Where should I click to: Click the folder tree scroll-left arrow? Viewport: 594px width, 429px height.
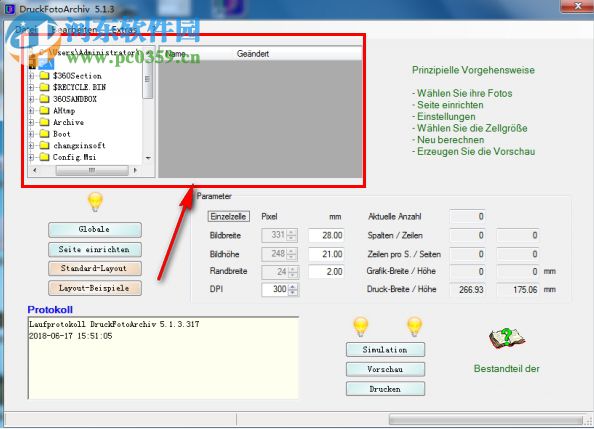[x=35, y=171]
